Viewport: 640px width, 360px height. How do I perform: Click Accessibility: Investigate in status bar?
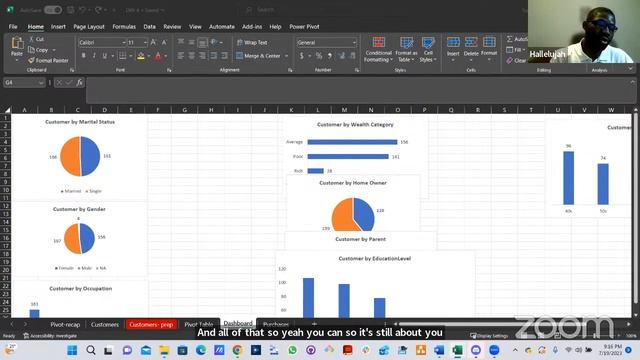pyautogui.click(x=50, y=336)
